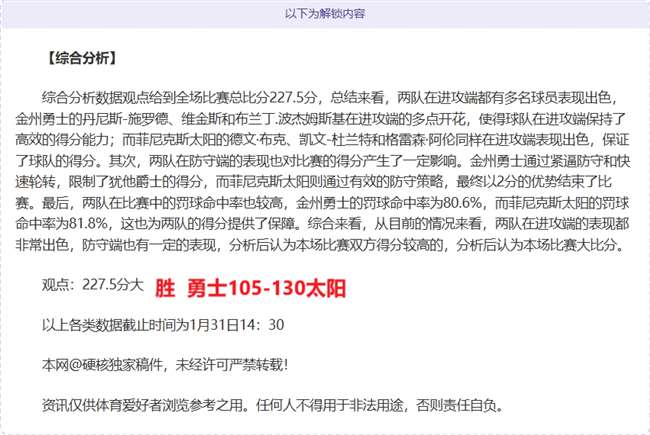Viewport: 650px width, 435px height.
Task: Click the text 金州勇士的丹尼斯-施罗德
Action: pos(92,119)
